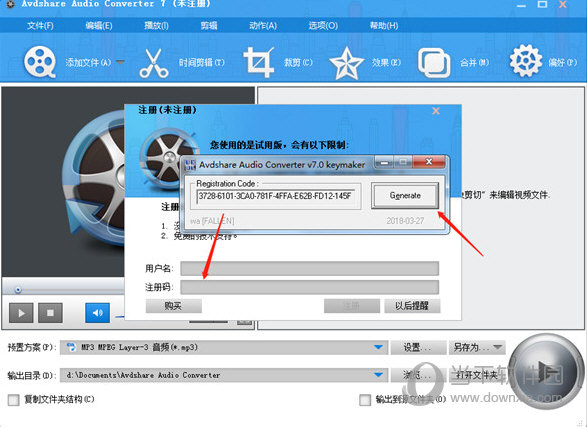Click the preview seek slider handle
Screen dimensions: 587x427
point(18,290)
